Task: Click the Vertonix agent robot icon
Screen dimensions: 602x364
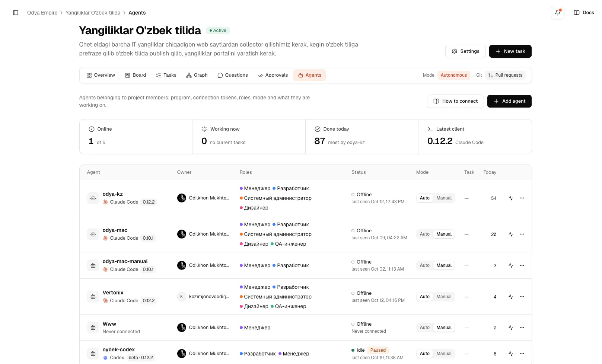Action: coord(93,297)
